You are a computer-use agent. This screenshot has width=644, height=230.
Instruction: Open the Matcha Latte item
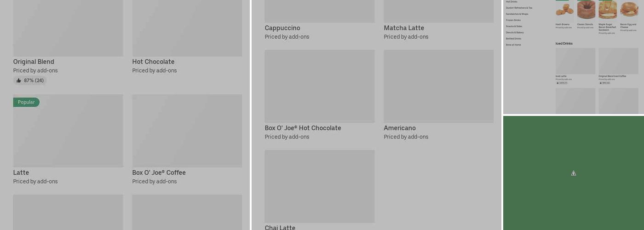point(404,28)
